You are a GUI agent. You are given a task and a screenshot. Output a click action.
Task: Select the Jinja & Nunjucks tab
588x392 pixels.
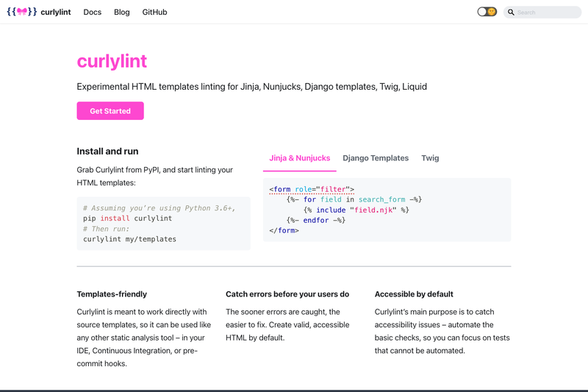(x=300, y=158)
